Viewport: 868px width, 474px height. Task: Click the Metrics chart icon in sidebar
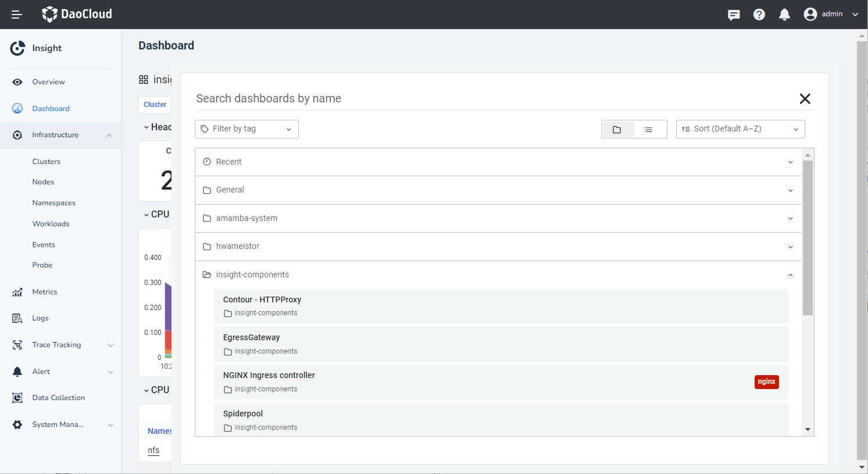(x=17, y=292)
